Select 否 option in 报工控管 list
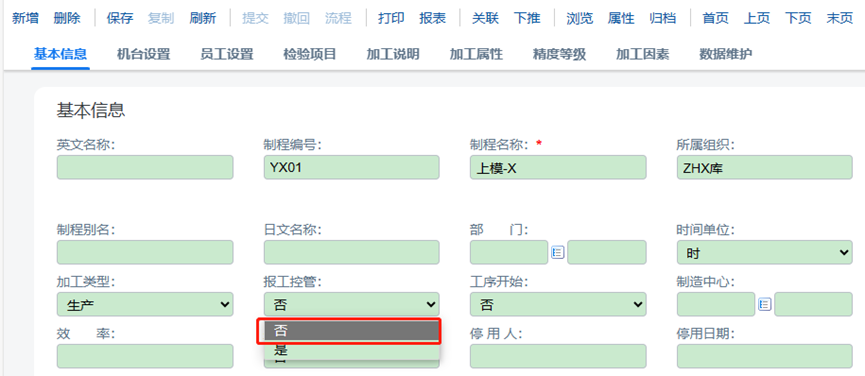The height and width of the screenshot is (376, 865). pyautogui.click(x=351, y=331)
